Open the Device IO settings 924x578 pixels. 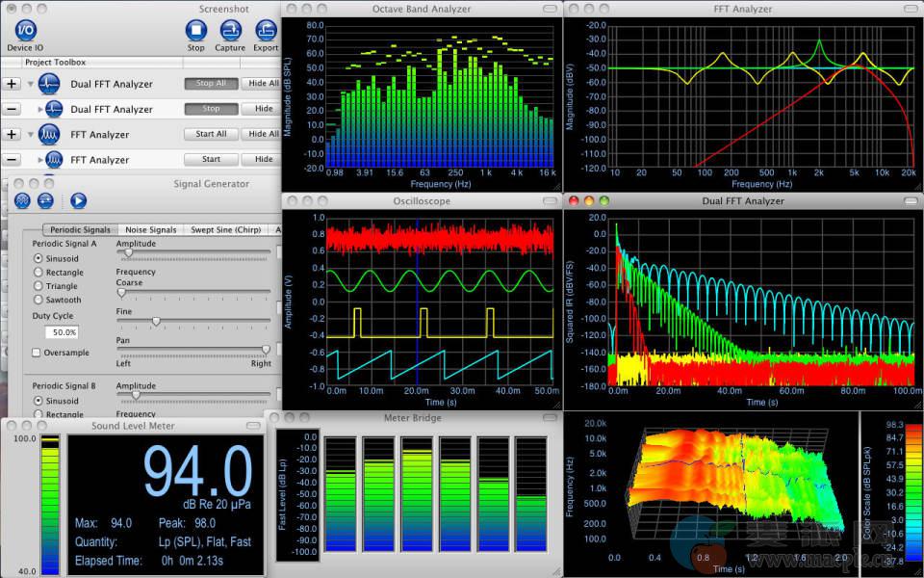25,30
